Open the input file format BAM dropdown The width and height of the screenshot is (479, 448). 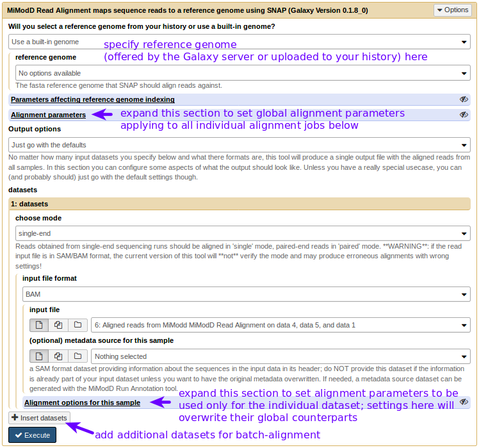click(x=246, y=294)
